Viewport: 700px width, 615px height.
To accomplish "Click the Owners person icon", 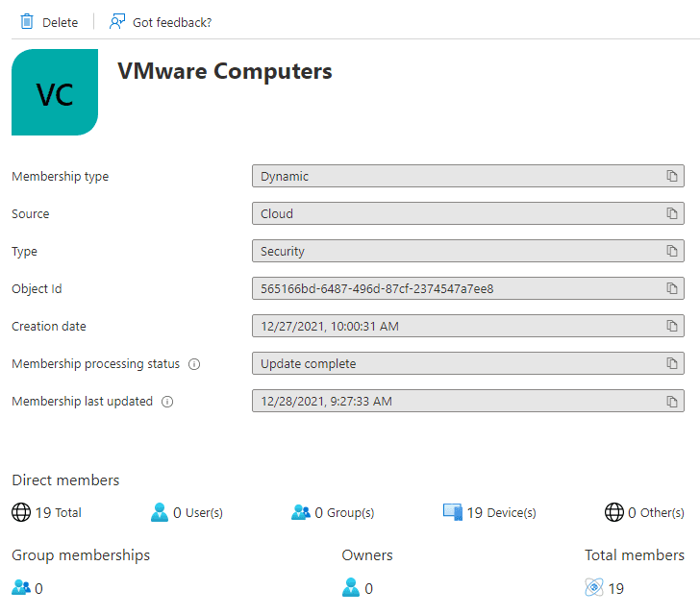I will pyautogui.click(x=351, y=587).
